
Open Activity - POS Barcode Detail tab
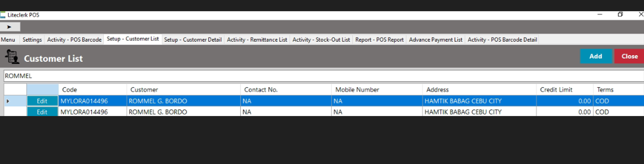click(x=502, y=39)
